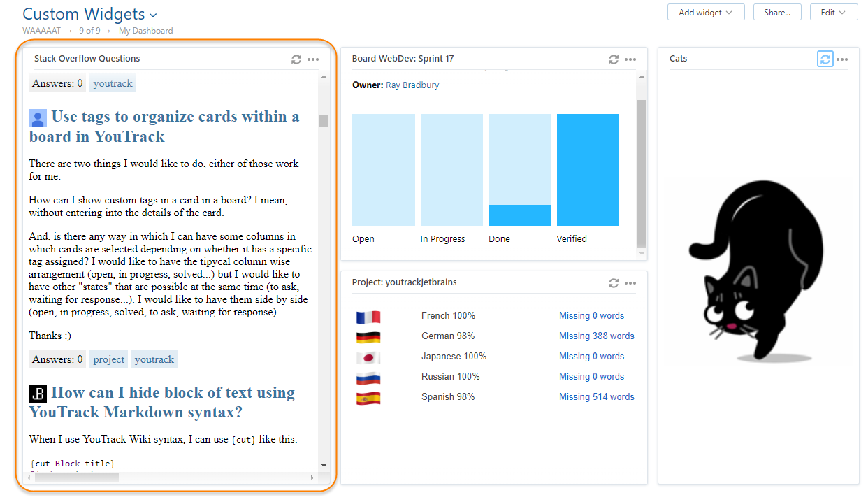The image size is (868, 502).
Task: Open the Edit dropdown menu
Action: [x=834, y=12]
